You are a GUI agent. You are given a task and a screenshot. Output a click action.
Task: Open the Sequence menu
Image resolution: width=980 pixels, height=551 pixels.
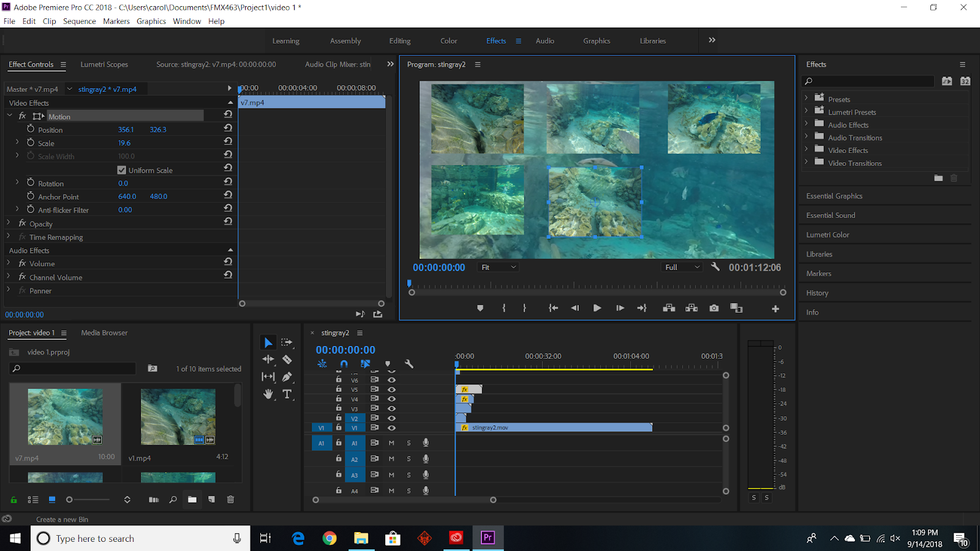79,21
